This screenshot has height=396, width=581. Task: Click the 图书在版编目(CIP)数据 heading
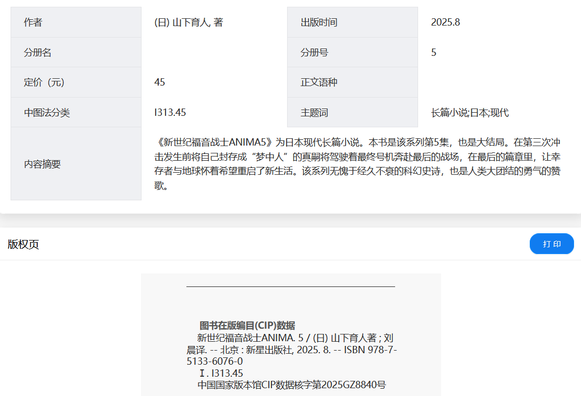click(x=247, y=326)
